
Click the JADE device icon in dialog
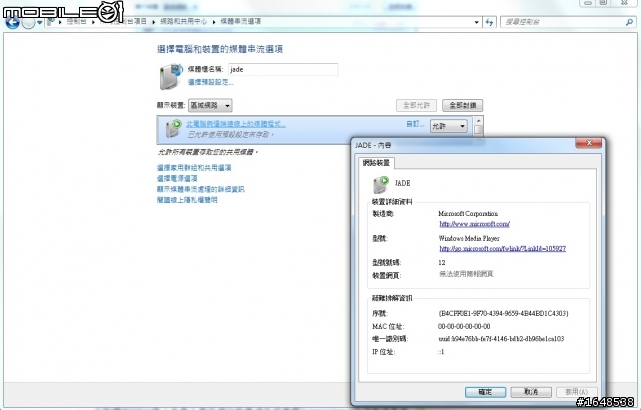tap(381, 185)
